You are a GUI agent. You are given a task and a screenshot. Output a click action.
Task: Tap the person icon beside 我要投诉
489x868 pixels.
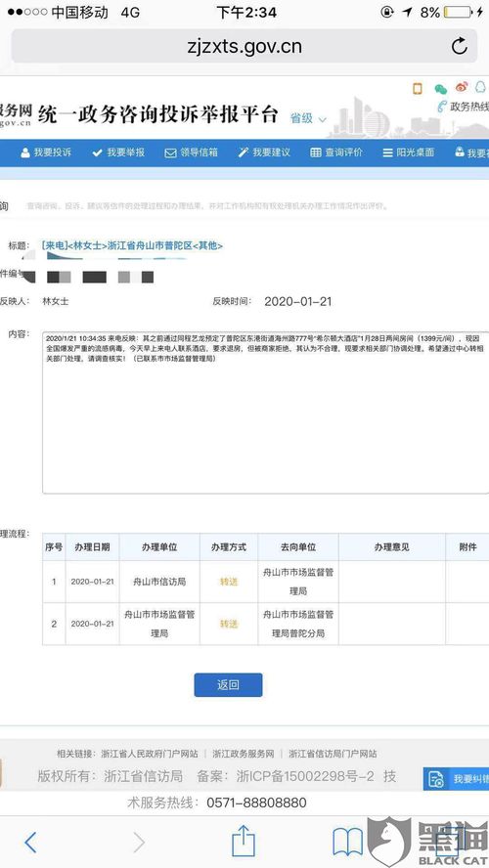pyautogui.click(x=24, y=152)
